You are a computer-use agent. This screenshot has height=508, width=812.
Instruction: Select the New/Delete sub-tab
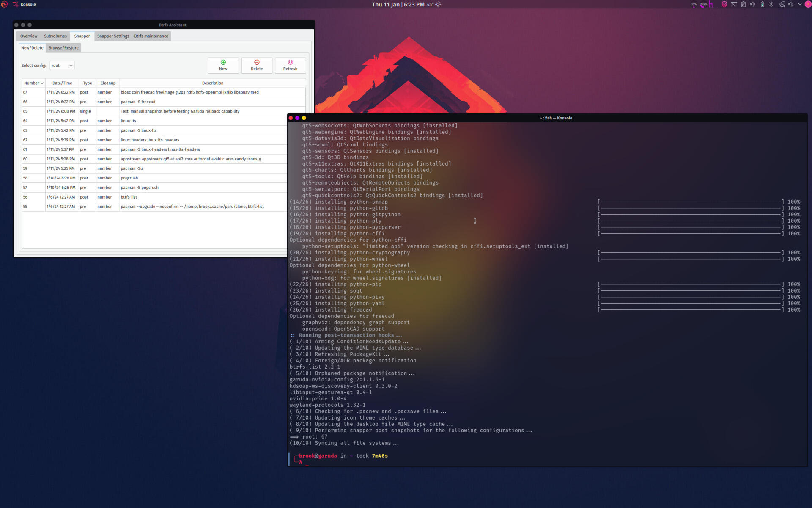coord(32,48)
